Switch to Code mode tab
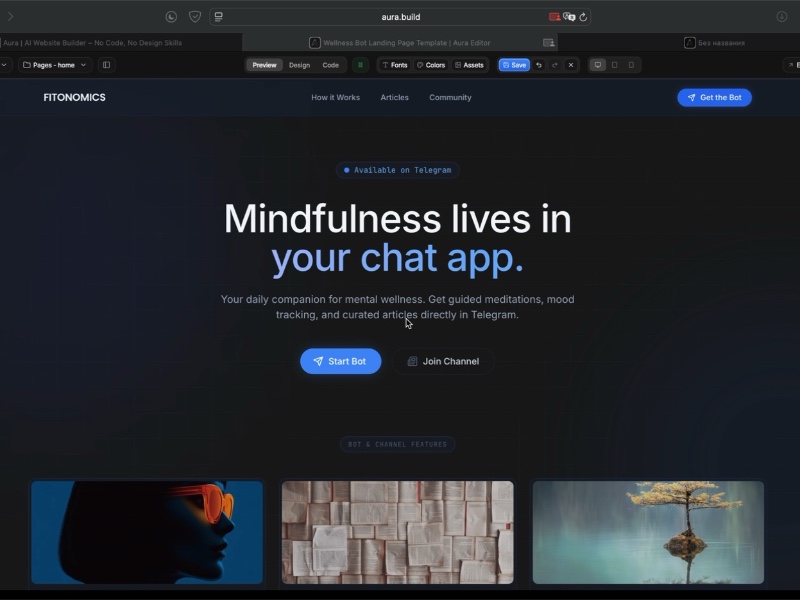 (x=330, y=65)
